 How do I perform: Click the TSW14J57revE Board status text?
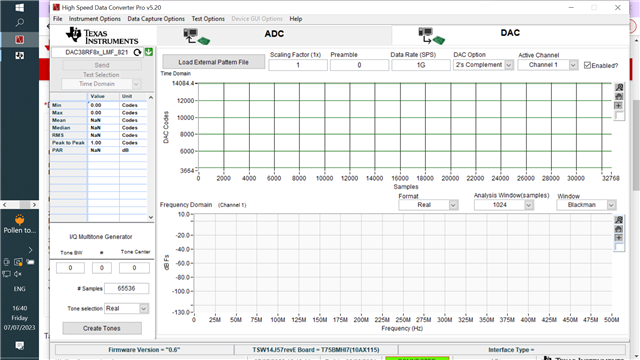[x=316, y=350]
